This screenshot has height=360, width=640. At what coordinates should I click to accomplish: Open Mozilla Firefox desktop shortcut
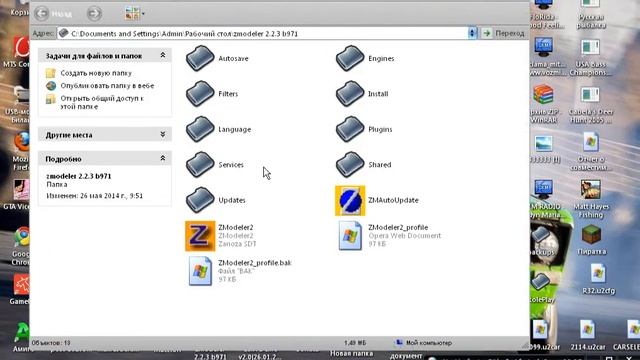click(21, 142)
